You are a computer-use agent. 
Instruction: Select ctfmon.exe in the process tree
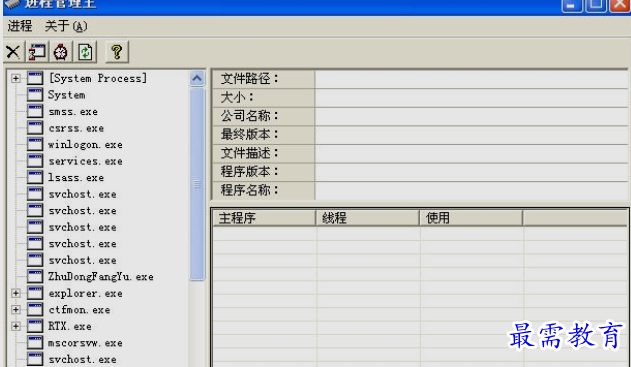point(79,310)
